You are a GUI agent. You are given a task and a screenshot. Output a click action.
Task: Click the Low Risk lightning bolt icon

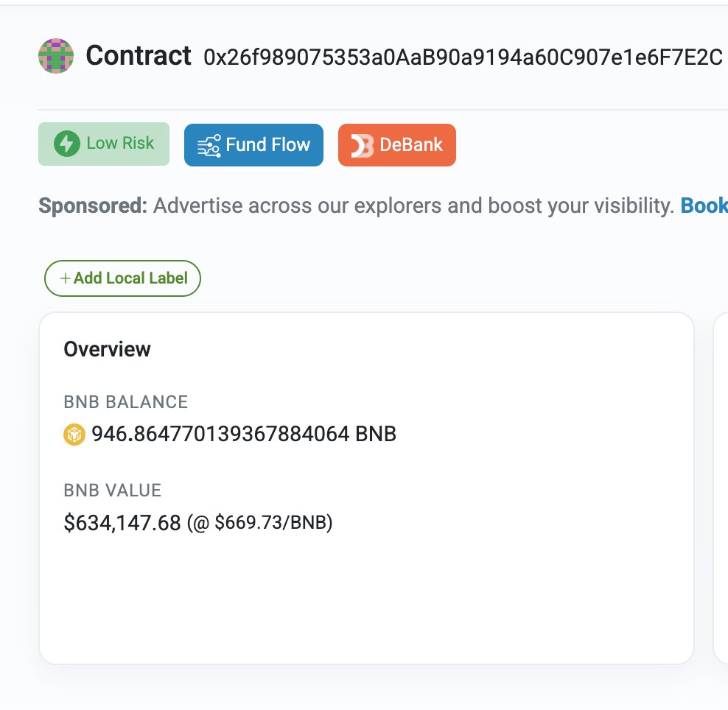[x=67, y=144]
